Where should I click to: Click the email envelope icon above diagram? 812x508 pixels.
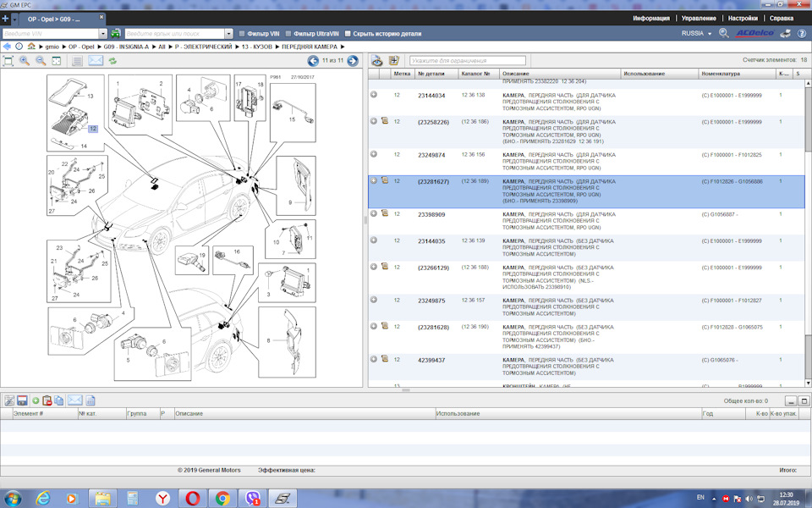[96, 61]
